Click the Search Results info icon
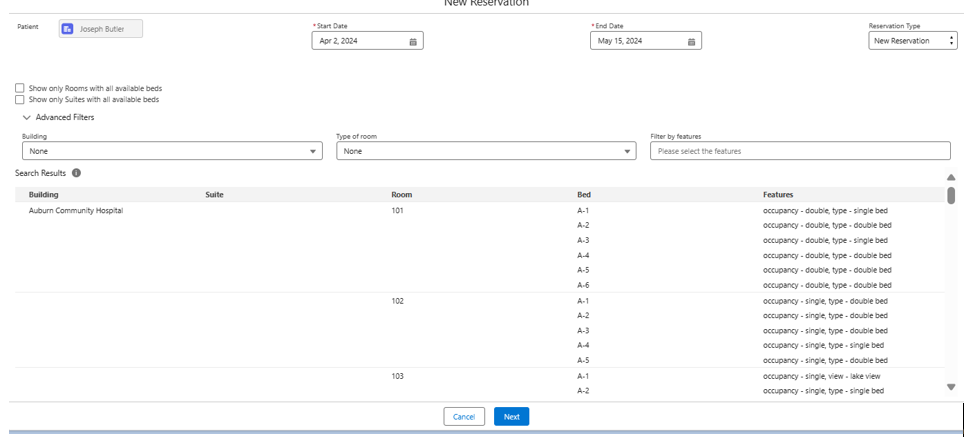The width and height of the screenshot is (980, 441). [76, 173]
